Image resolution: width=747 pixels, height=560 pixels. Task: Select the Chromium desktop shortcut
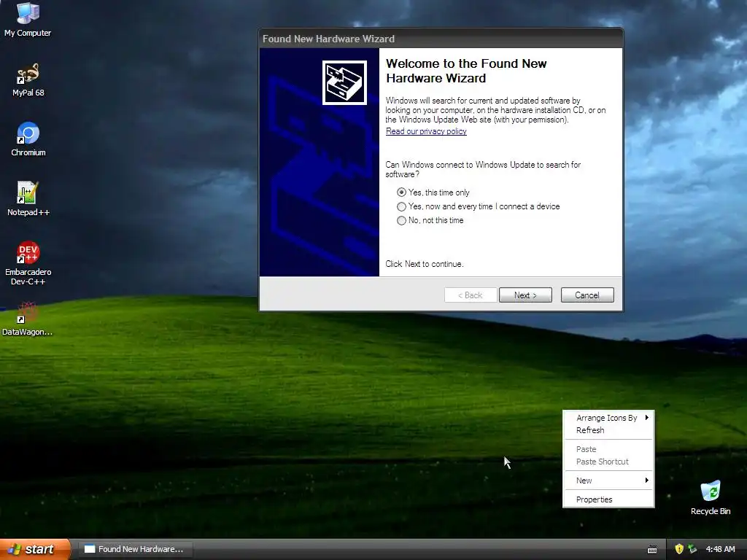tap(28, 139)
